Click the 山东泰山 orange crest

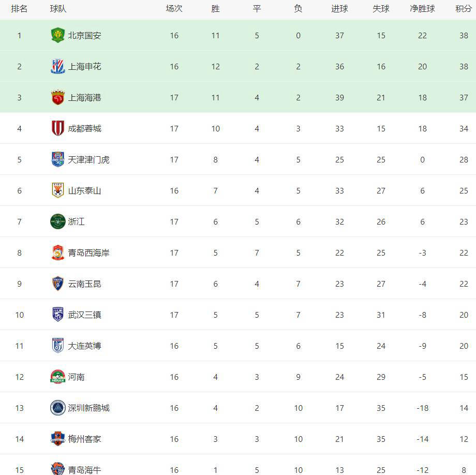pos(57,190)
